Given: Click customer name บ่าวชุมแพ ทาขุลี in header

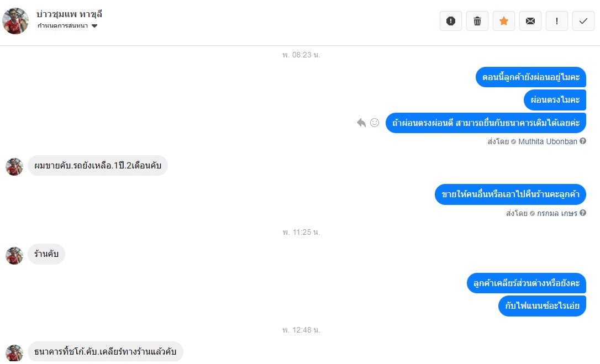Looking at the screenshot, I should (69, 14).
